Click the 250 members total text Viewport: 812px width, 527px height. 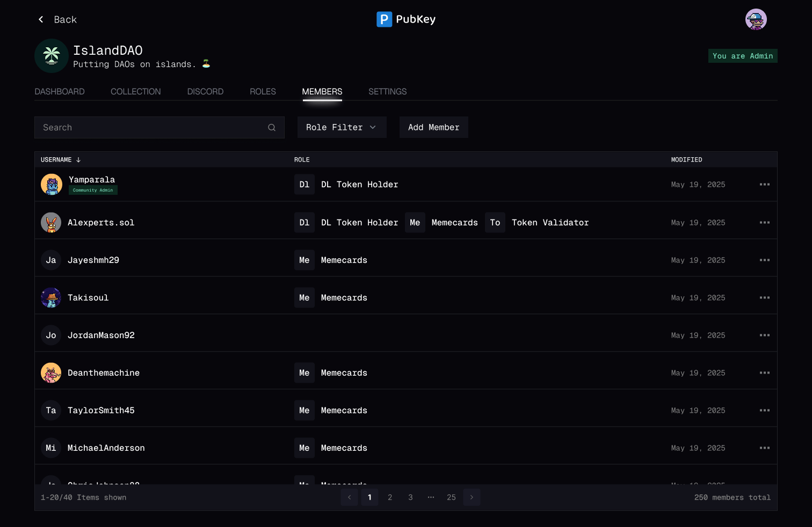(733, 497)
